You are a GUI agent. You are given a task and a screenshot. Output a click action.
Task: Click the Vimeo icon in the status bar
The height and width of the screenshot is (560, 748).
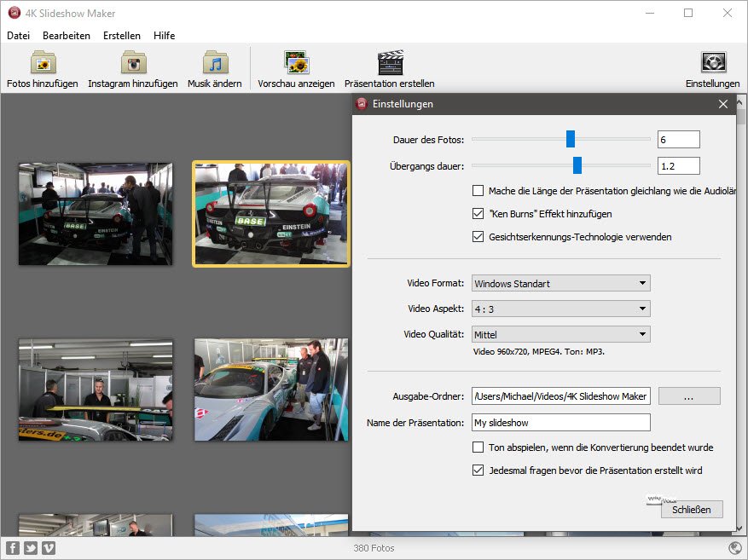pos(49,548)
